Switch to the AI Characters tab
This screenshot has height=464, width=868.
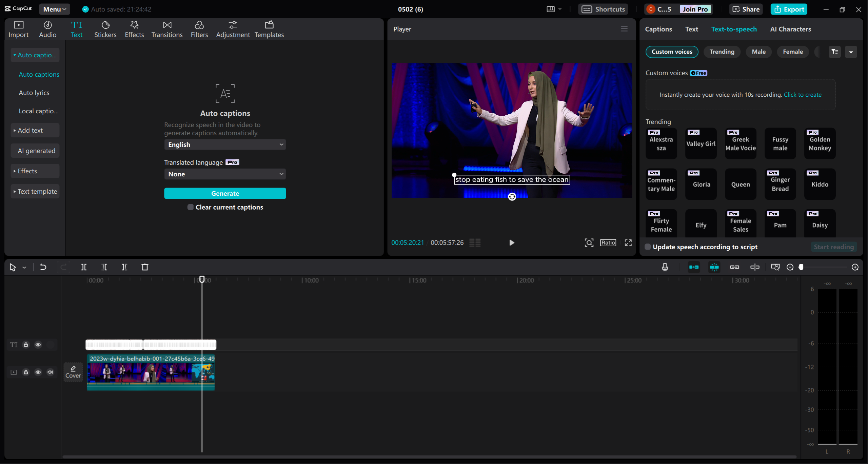point(790,29)
